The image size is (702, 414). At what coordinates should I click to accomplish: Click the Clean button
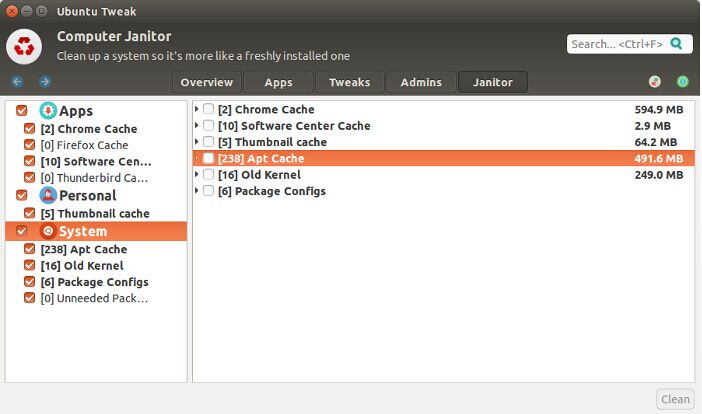click(676, 399)
